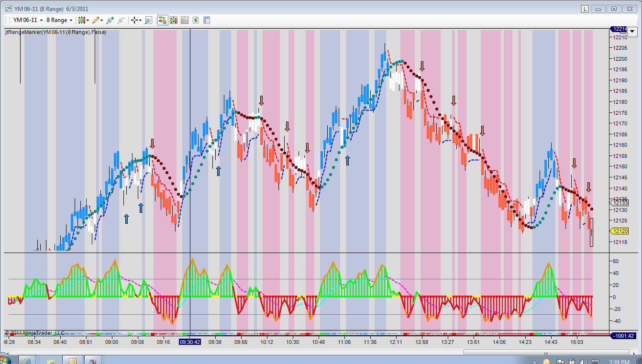Image resolution: width=642 pixels, height=364 pixels.
Task: Click the highlighted 09:30:42 crosshair time
Action: pyautogui.click(x=190, y=342)
